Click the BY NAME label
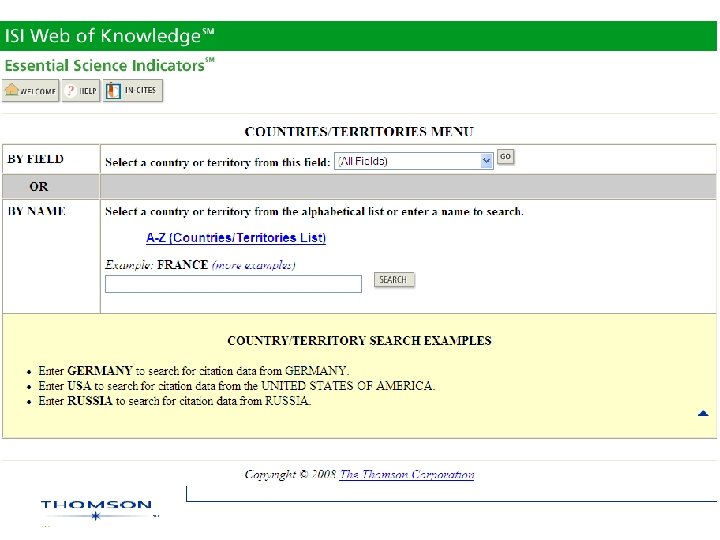Viewport: 720px width, 540px height. [x=37, y=211]
